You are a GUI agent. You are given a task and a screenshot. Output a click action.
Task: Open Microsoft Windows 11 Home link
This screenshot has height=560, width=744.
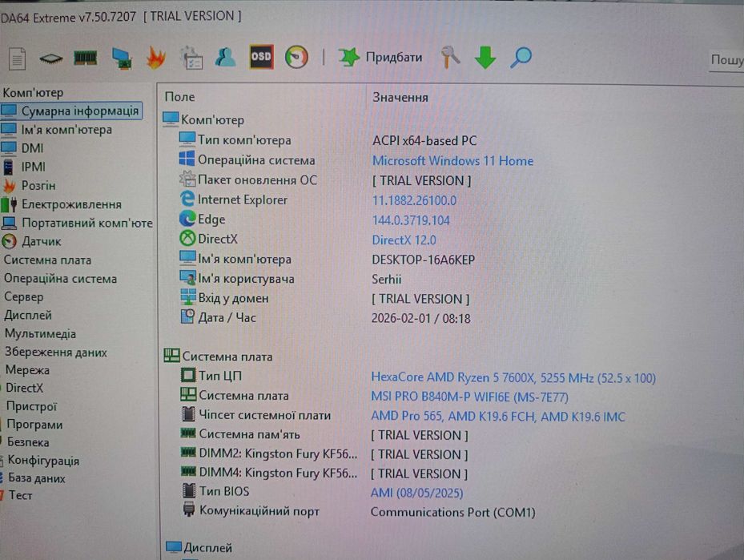tap(452, 161)
